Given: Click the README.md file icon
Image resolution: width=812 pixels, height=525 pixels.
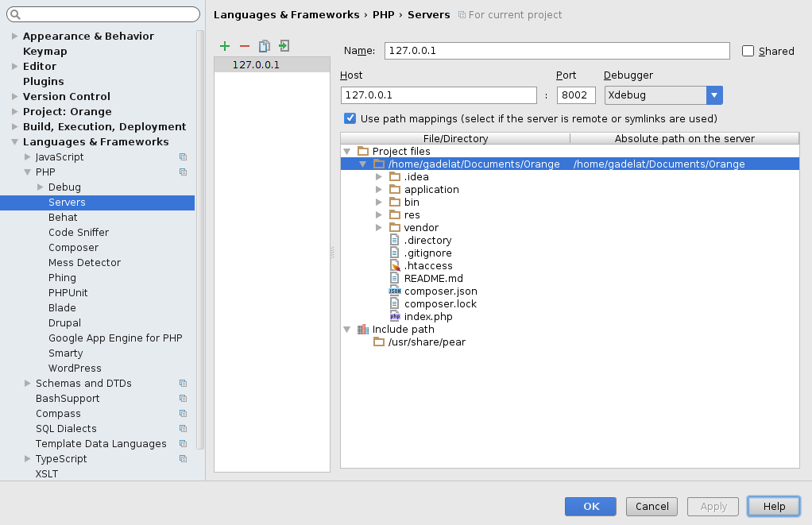Looking at the screenshot, I should pos(395,278).
